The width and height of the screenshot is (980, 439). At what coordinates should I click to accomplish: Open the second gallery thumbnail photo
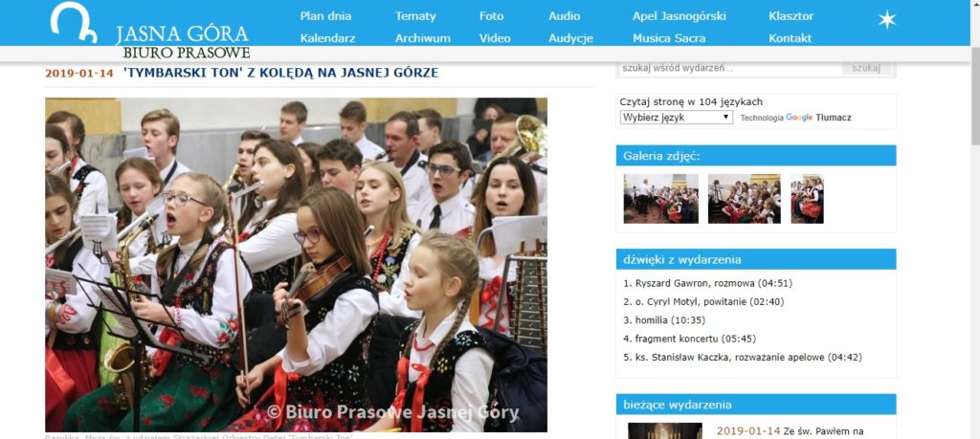tap(744, 199)
